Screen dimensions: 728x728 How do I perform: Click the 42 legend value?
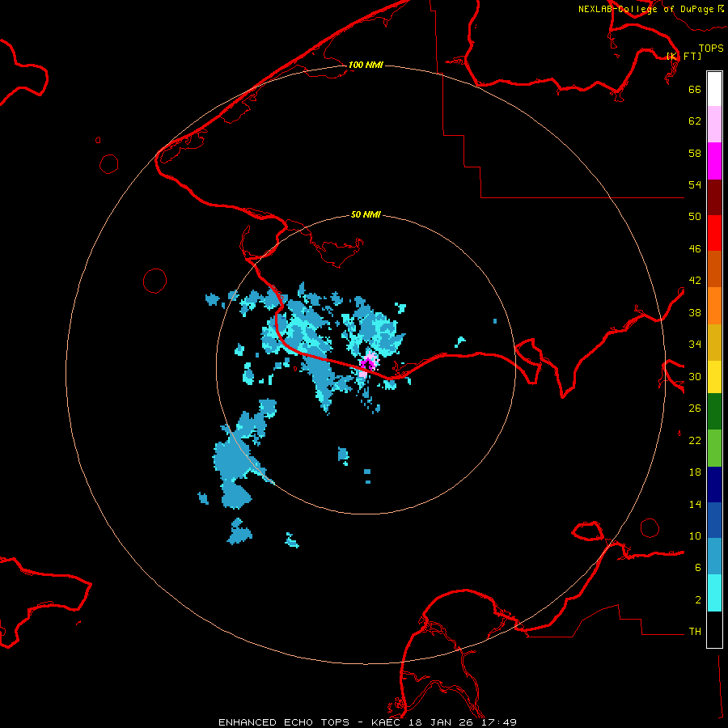695,281
